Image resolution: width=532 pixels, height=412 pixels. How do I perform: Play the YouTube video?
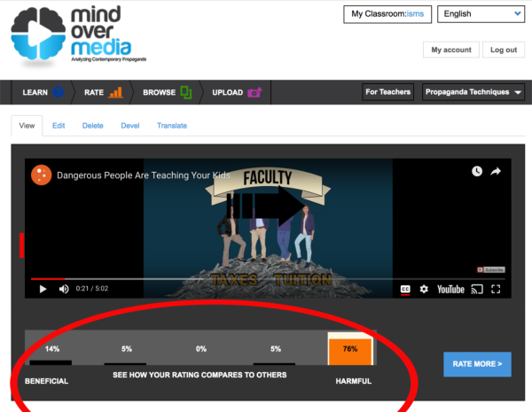tap(43, 289)
